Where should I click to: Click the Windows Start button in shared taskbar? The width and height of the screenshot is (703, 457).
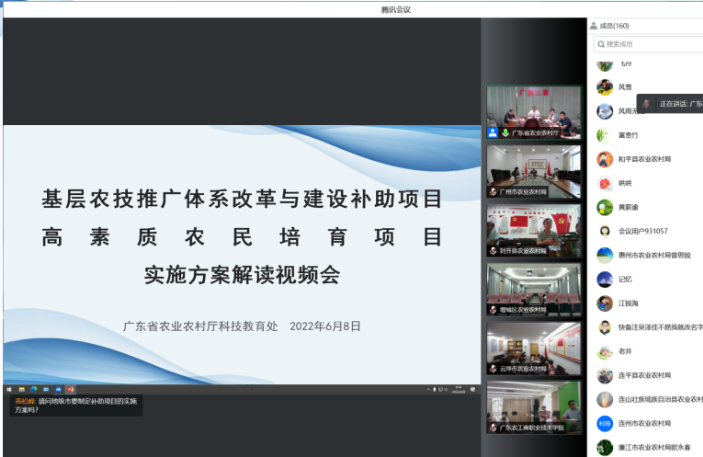[x=9, y=388]
